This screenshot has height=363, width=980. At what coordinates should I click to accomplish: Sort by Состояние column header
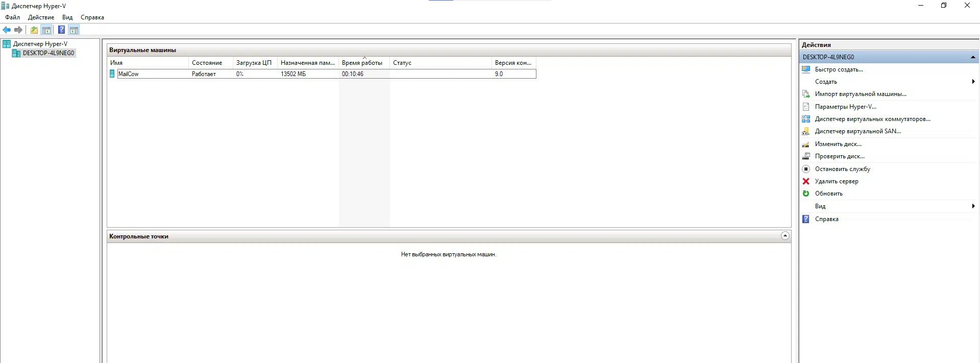(211, 63)
